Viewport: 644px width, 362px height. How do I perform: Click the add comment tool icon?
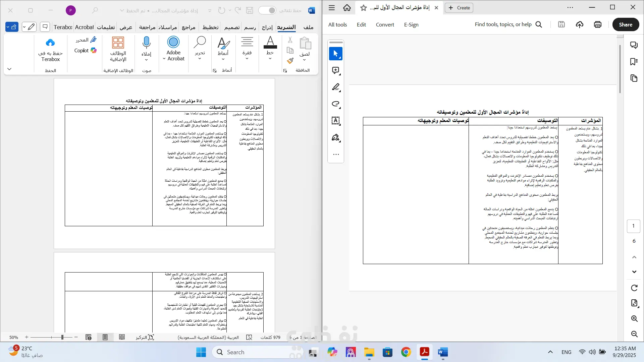(335, 70)
